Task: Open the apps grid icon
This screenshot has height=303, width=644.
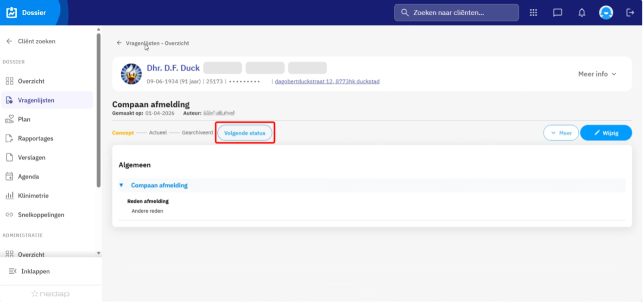Action: click(x=533, y=13)
